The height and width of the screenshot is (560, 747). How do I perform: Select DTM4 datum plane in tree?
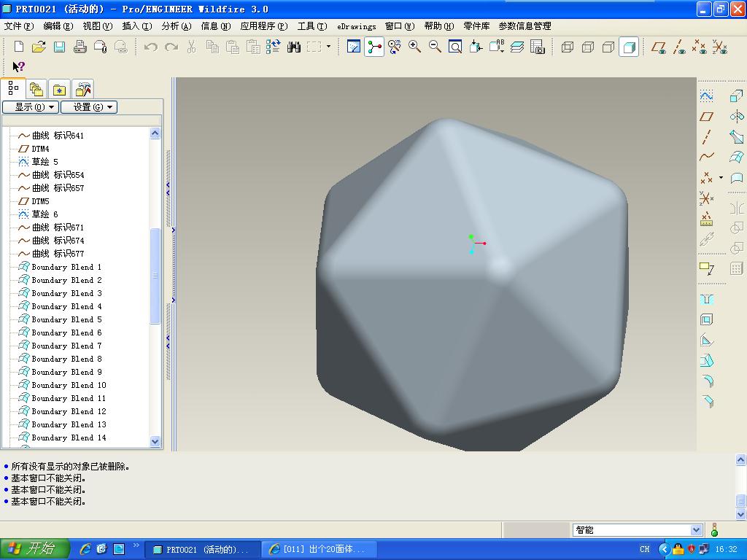pyautogui.click(x=34, y=149)
